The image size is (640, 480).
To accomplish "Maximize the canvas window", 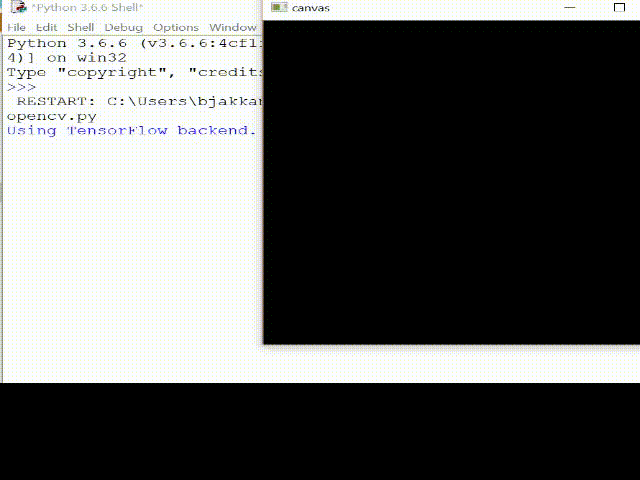I will [619, 7].
